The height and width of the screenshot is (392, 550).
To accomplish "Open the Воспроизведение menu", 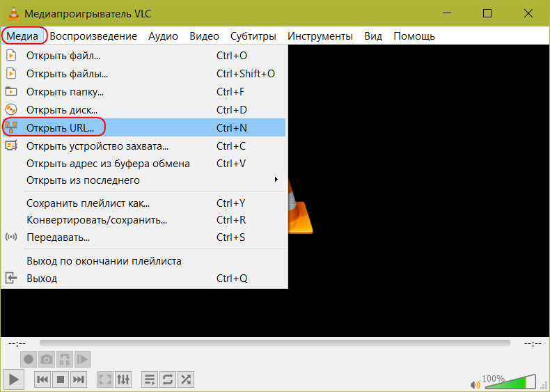I will 93,36.
